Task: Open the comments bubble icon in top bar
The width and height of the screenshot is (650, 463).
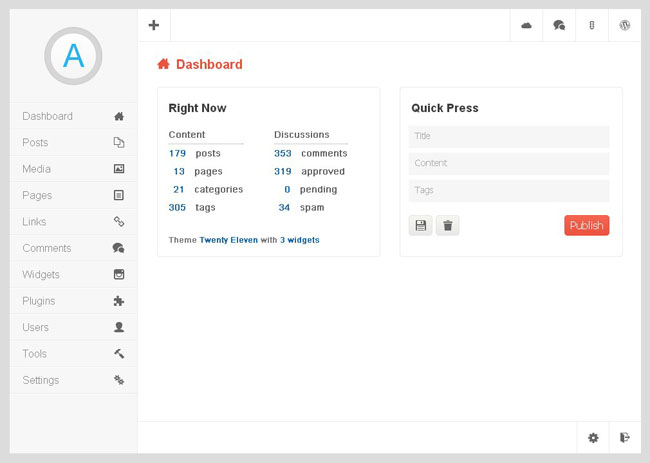Action: point(559,26)
